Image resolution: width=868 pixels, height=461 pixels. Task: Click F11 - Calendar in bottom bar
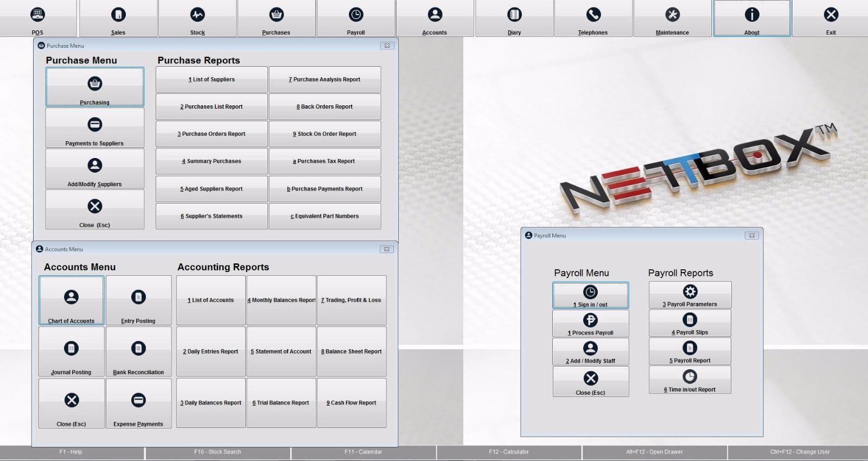point(363,452)
